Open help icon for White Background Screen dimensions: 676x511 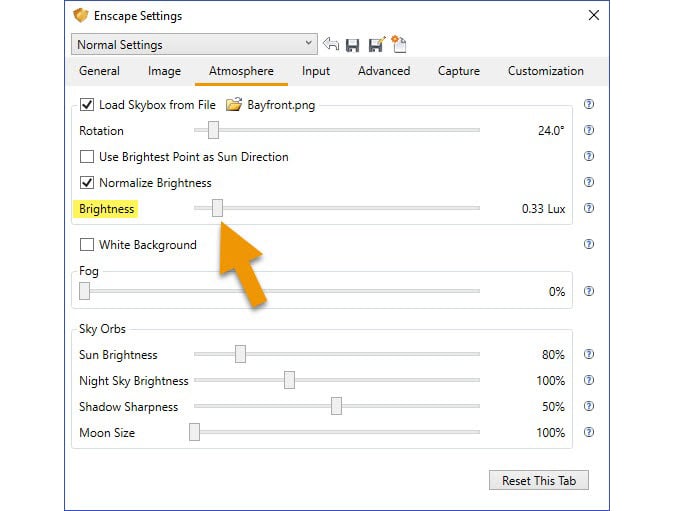click(588, 244)
